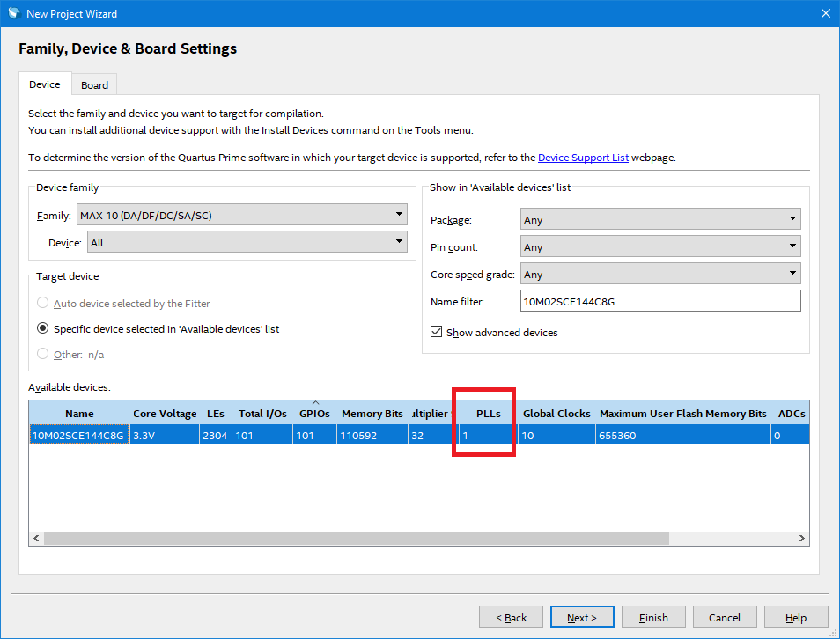
Task: Click the Quartus icon in title bar
Action: click(12, 13)
